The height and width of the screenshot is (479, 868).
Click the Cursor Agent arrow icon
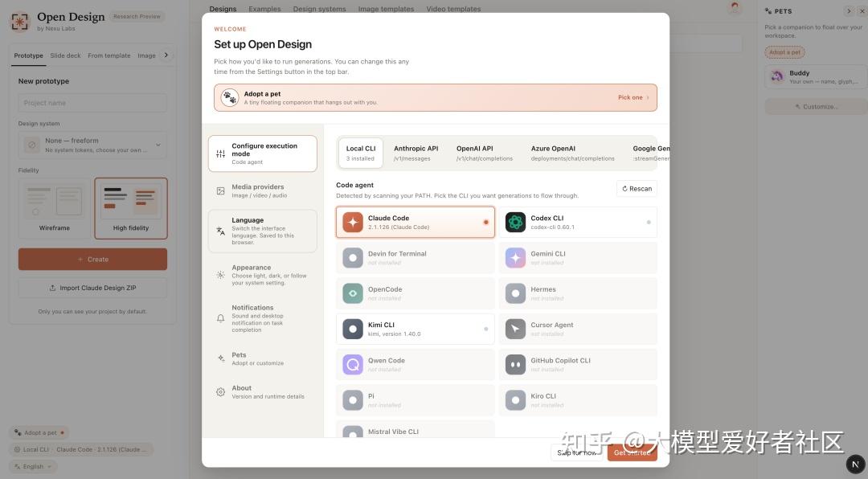515,329
